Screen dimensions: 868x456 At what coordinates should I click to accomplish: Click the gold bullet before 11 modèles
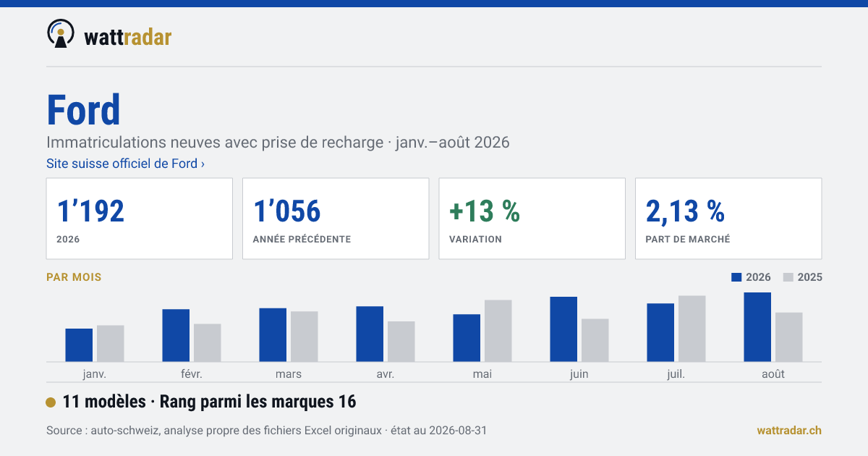tap(51, 402)
